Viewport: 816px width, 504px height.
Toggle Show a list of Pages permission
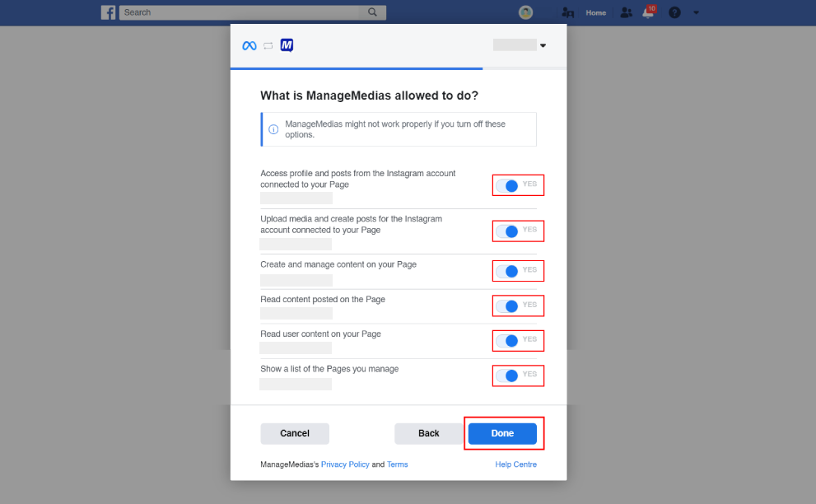point(507,376)
